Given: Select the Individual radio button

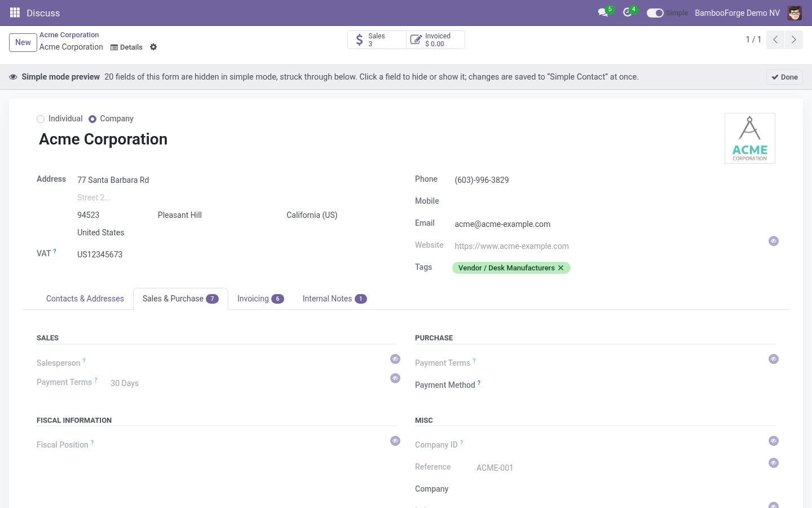Looking at the screenshot, I should pos(41,119).
